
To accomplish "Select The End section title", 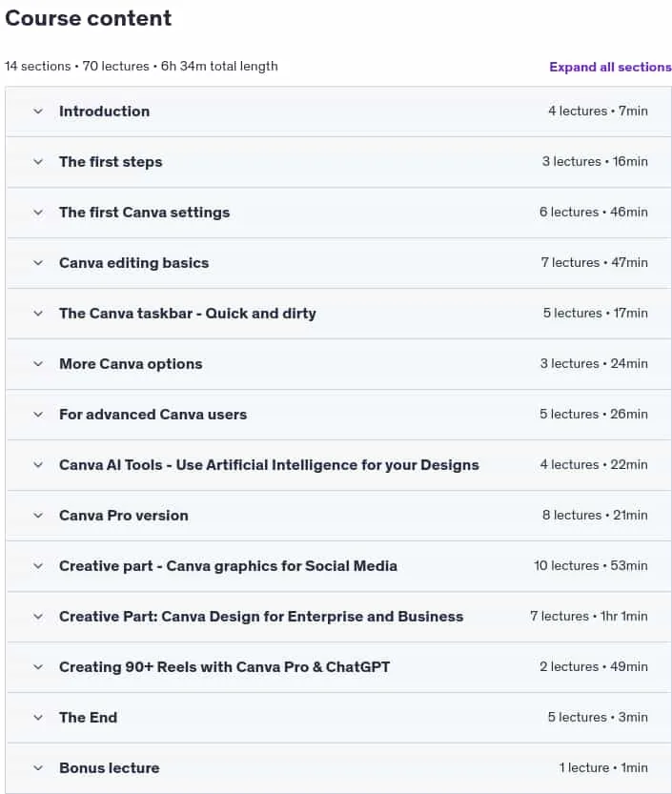I will (88, 718).
